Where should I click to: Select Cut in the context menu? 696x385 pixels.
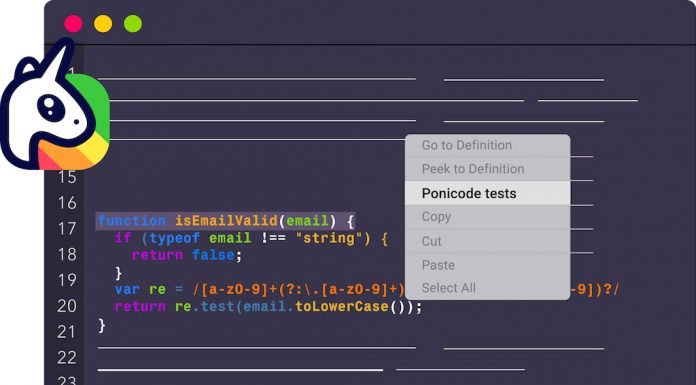[x=487, y=241]
